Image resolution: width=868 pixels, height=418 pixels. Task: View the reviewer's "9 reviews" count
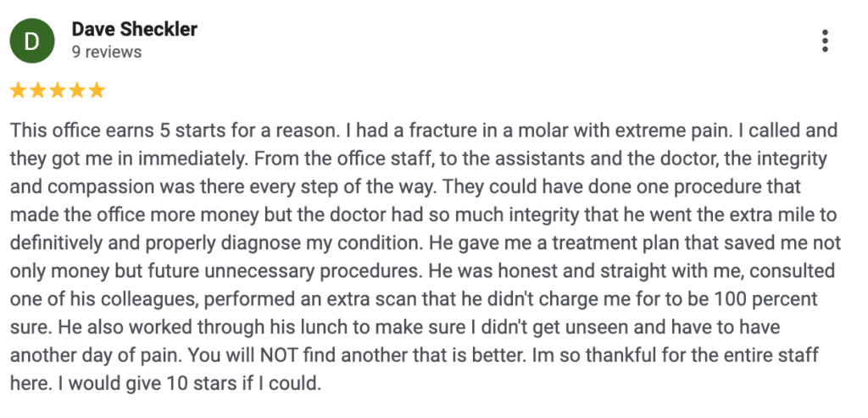tap(106, 52)
